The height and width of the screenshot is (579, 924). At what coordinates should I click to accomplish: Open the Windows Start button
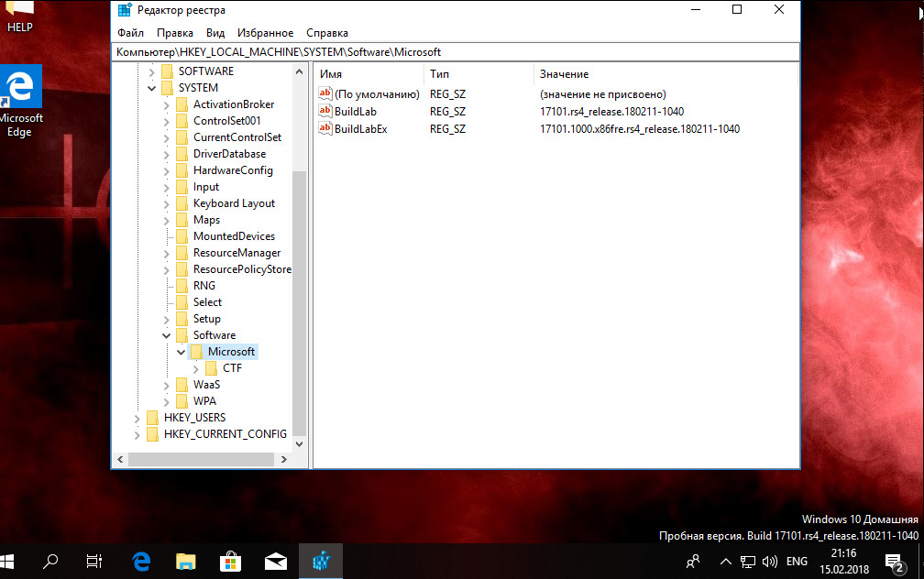point(6,562)
